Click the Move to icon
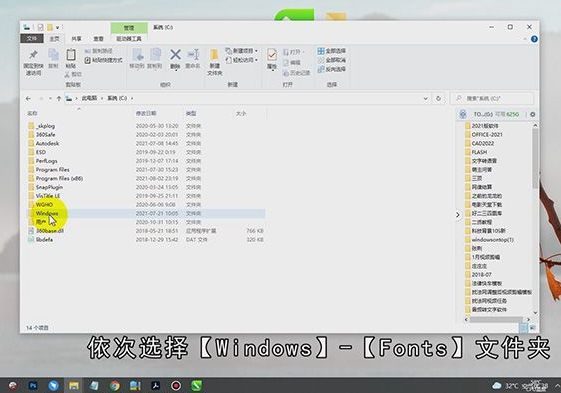The image size is (561, 393). (x=138, y=55)
